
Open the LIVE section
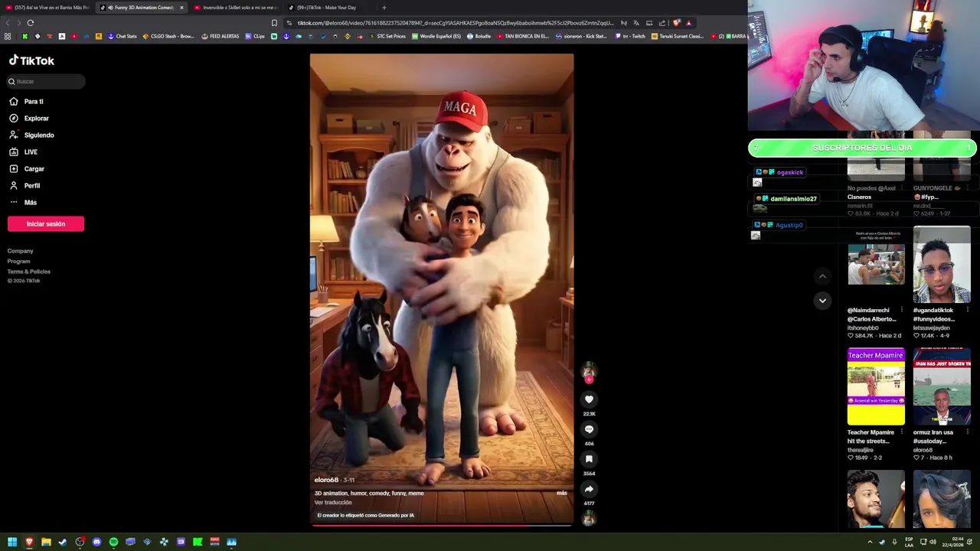(x=31, y=152)
